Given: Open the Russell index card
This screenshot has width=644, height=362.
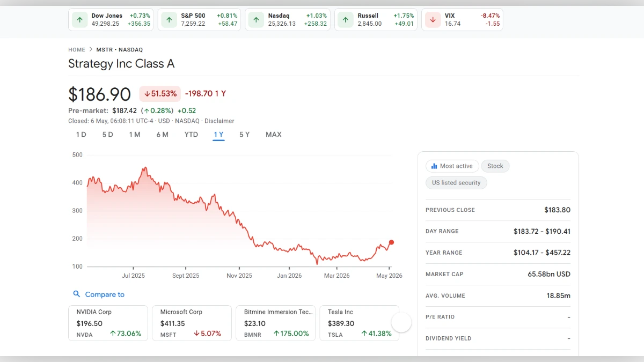Looking at the screenshot, I should click(376, 20).
